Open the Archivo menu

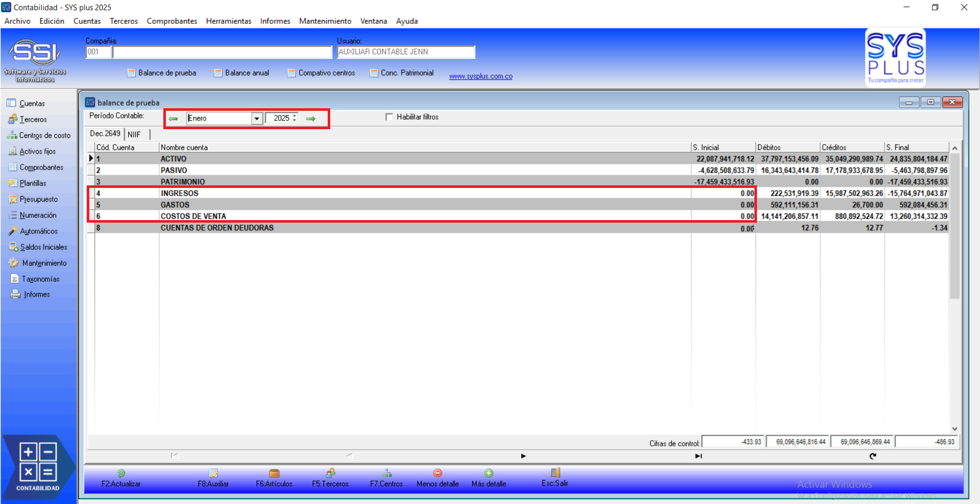(17, 21)
